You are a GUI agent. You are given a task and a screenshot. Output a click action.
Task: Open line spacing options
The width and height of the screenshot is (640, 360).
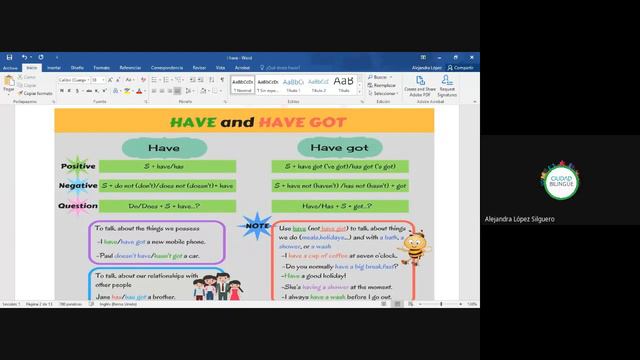point(188,91)
